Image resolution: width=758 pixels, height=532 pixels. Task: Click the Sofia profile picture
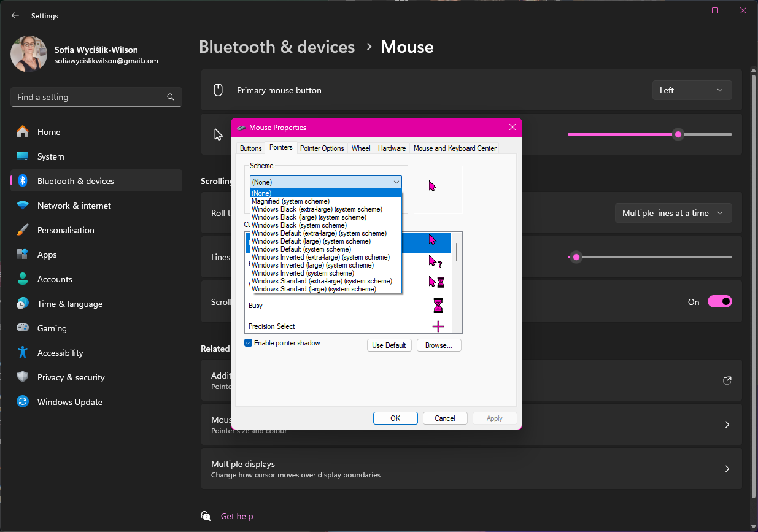(x=29, y=54)
